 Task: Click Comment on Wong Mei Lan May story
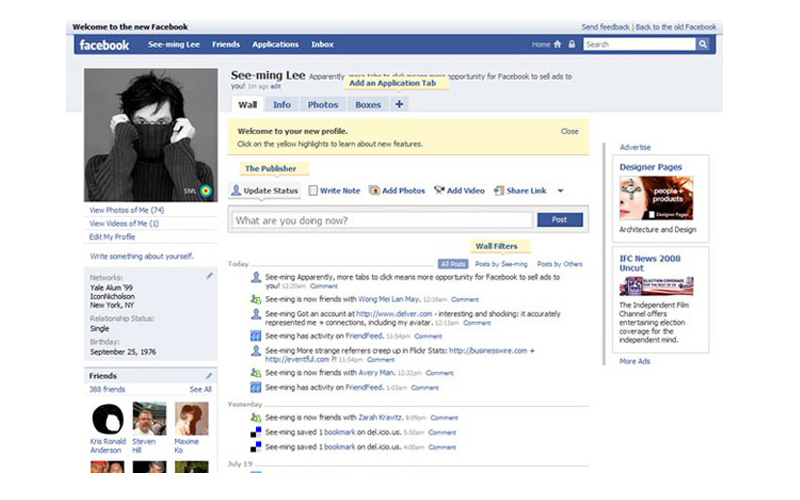pyautogui.click(x=465, y=299)
